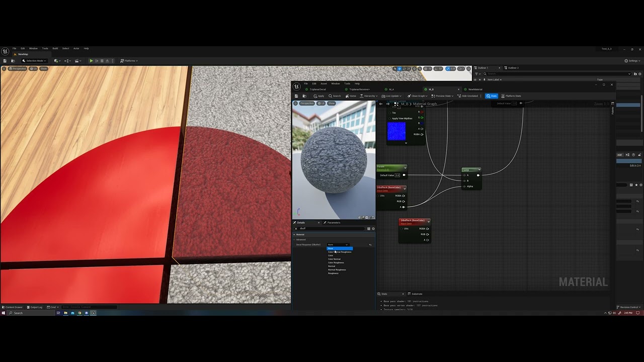Screen dimensions: 644x362
Task: Open the Clean Graph dropdown
Action: [418, 96]
